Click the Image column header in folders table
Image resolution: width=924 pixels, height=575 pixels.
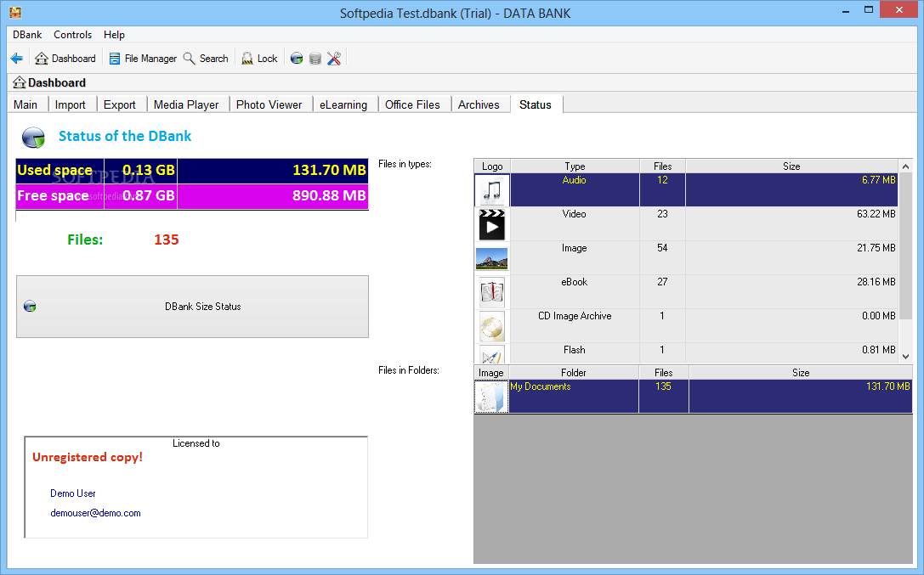coord(490,373)
